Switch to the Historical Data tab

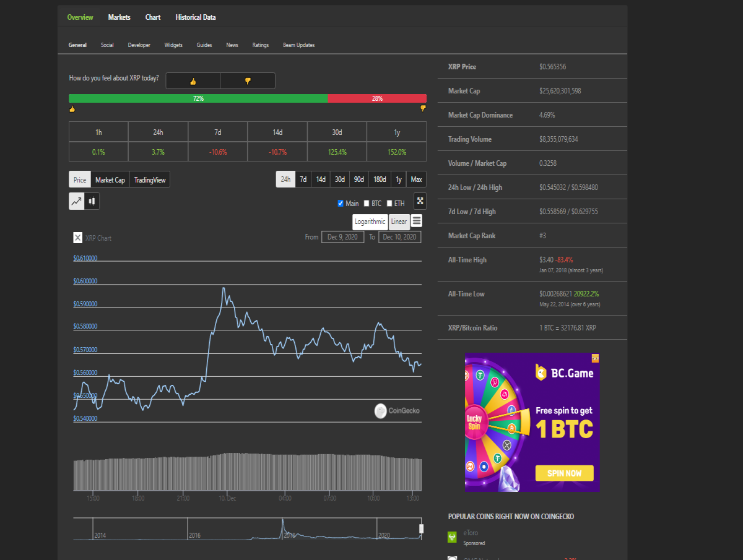click(196, 17)
